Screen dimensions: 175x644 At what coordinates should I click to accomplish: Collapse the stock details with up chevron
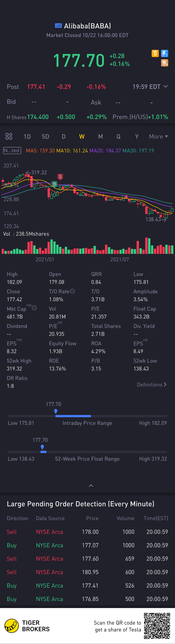(x=91, y=485)
